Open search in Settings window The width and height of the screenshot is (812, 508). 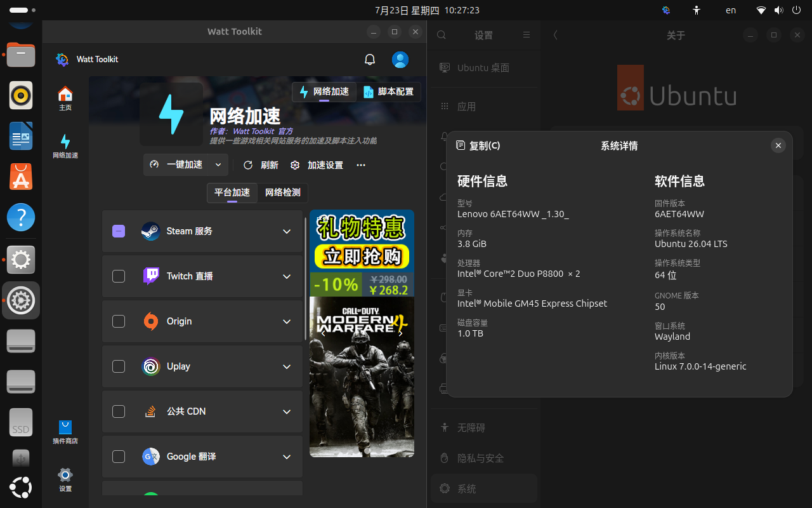tap(442, 35)
